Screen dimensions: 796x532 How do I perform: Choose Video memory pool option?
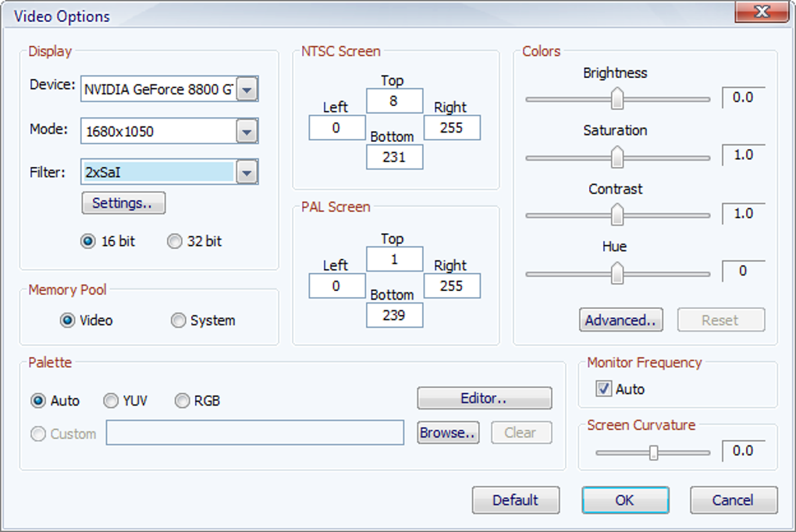[67, 321]
